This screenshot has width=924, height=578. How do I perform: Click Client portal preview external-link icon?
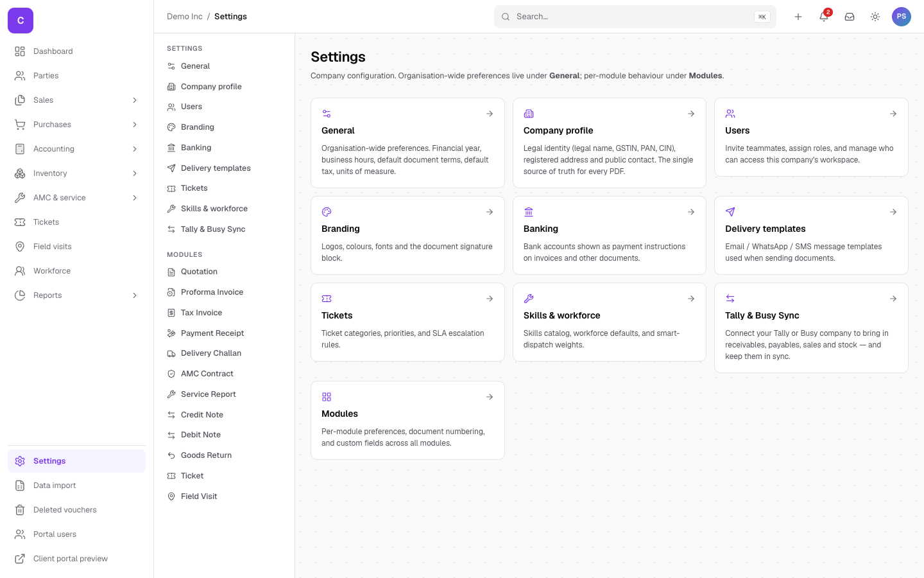click(20, 559)
